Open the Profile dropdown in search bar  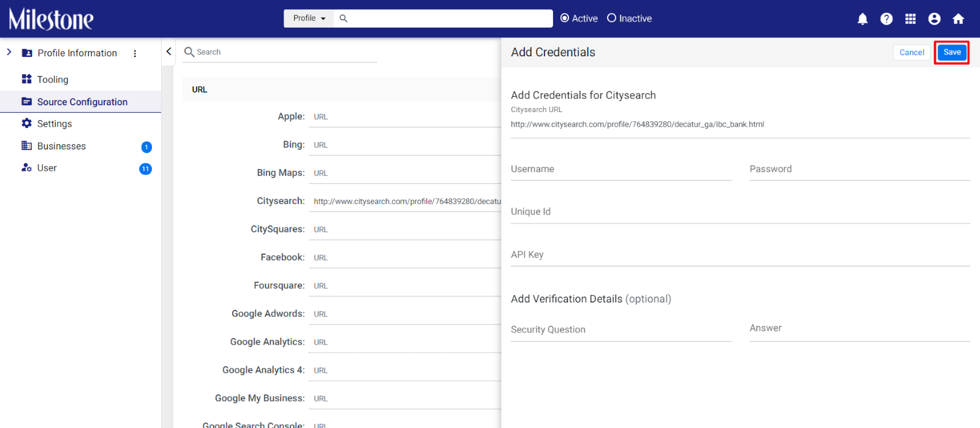coord(309,18)
